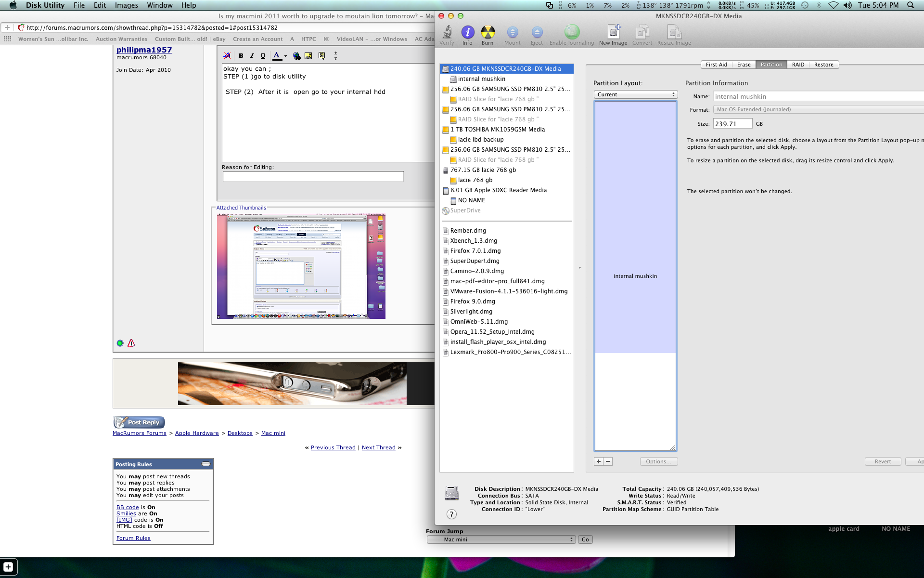924x578 pixels.
Task: Click the Verify microscope icon in Disk Utility toolbar
Action: click(447, 32)
